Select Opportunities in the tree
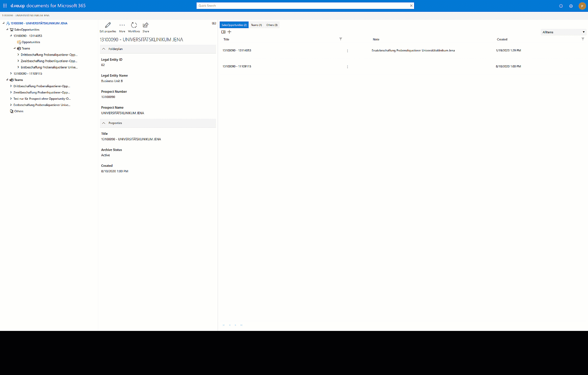 pos(31,42)
